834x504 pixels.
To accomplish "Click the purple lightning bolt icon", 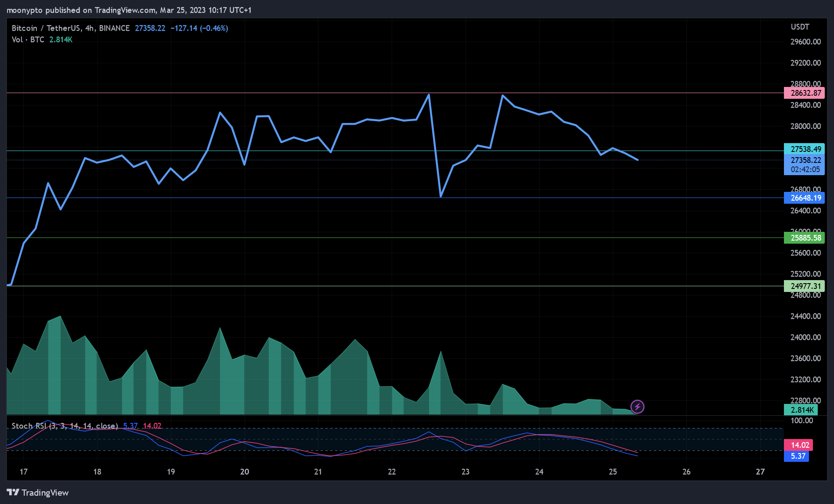I will click(x=637, y=407).
